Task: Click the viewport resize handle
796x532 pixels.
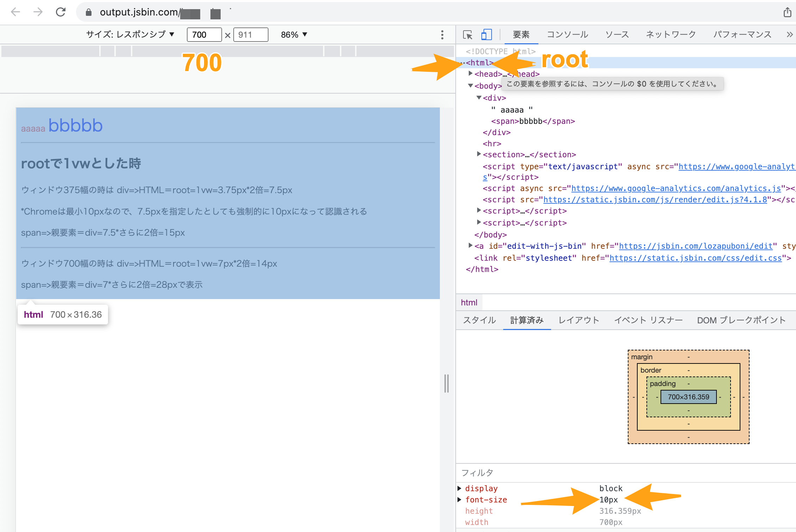Action: pyautogui.click(x=447, y=383)
